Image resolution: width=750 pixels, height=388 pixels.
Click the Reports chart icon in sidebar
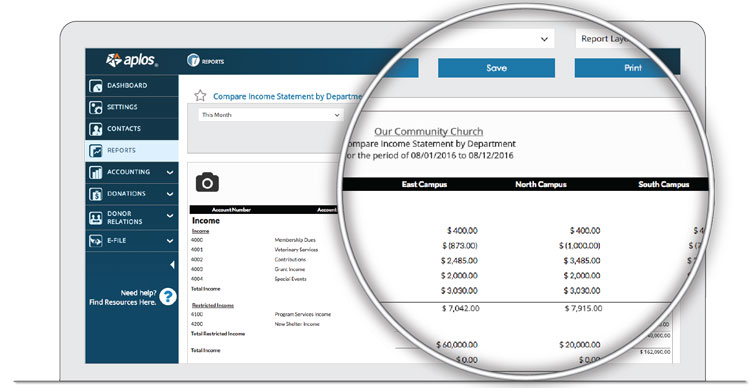96,151
